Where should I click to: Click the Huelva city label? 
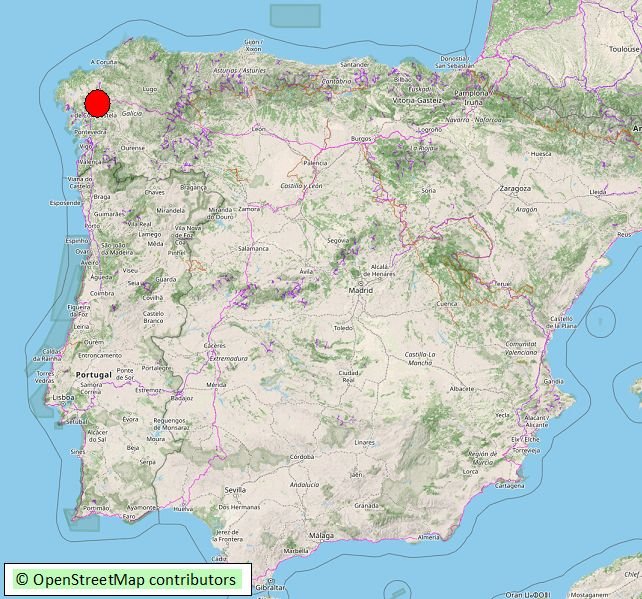coord(183,509)
